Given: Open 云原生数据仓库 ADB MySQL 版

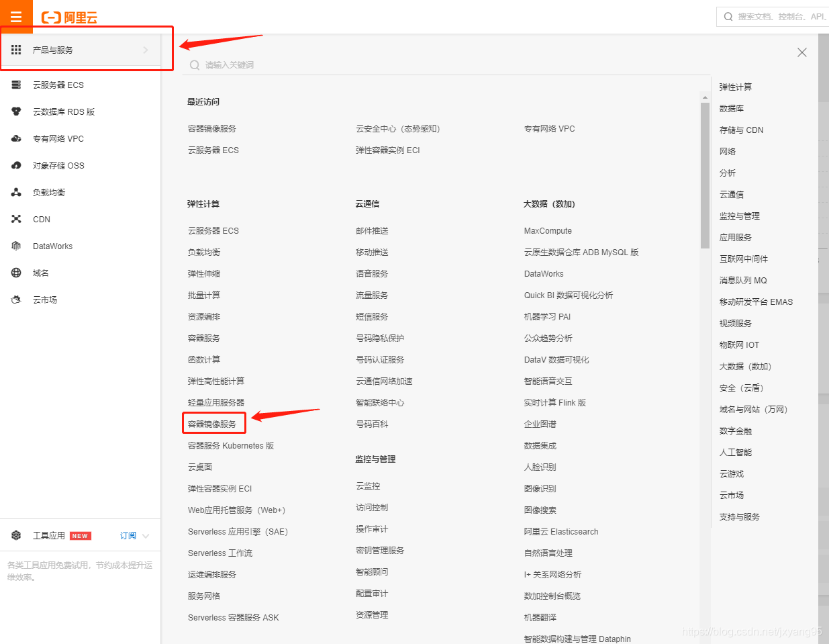Looking at the screenshot, I should [581, 252].
